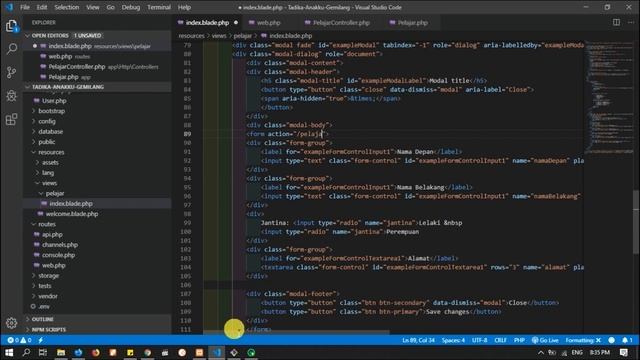Click the feedback smiley in status bar

(611, 340)
